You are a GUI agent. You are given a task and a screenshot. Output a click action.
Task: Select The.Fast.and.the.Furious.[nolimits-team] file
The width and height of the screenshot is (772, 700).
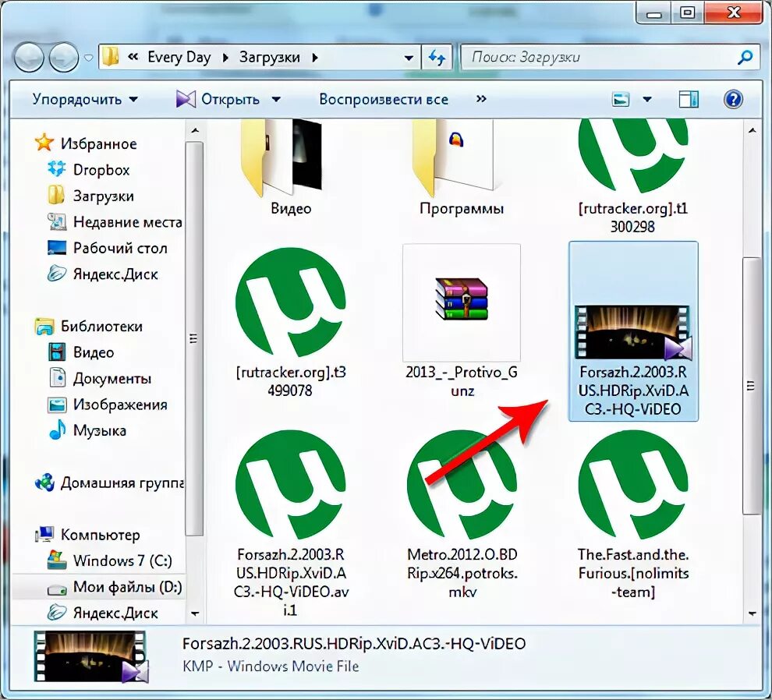[x=633, y=514]
